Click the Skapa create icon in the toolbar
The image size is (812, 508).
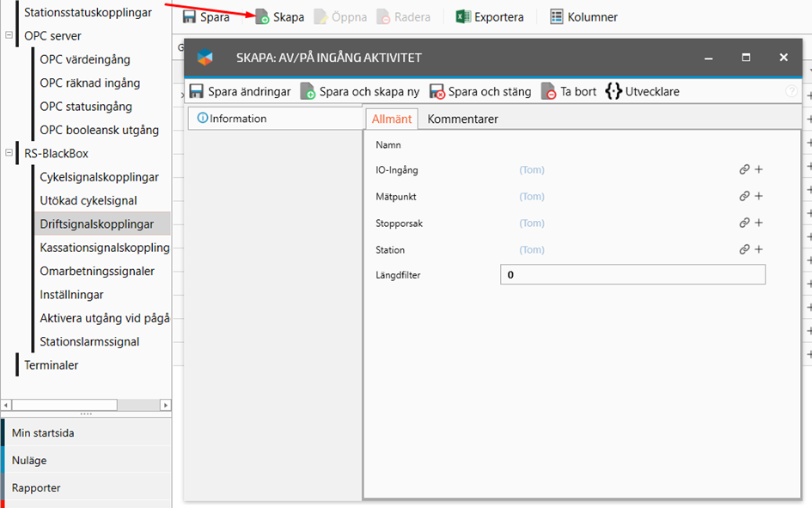coord(261,17)
